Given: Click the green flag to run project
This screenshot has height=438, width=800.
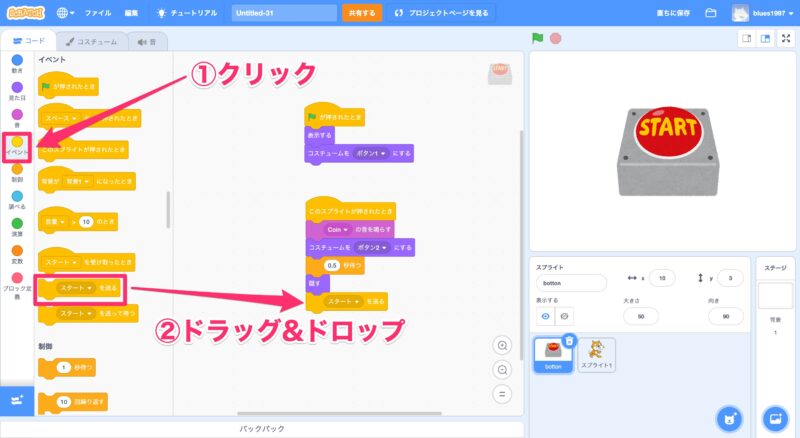Looking at the screenshot, I should tap(538, 38).
